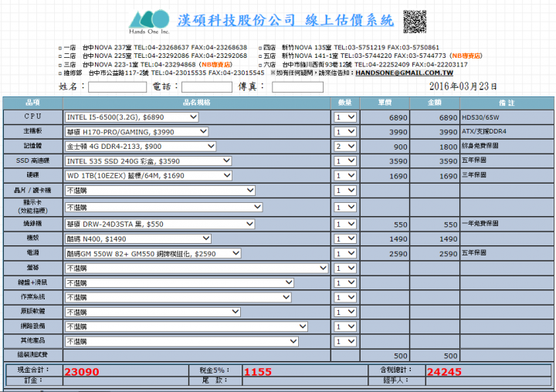The width and height of the screenshot is (556, 392).
Task: Click the date 2016年03月23日
Action: click(x=463, y=86)
